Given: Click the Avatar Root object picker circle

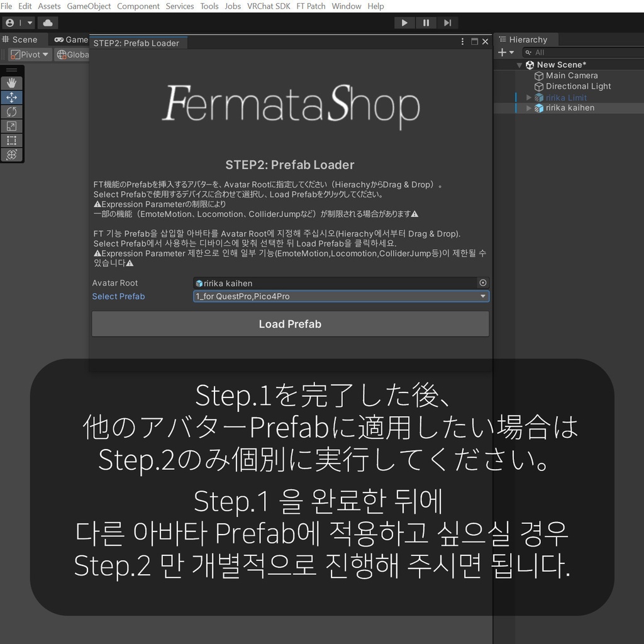Looking at the screenshot, I should (483, 283).
